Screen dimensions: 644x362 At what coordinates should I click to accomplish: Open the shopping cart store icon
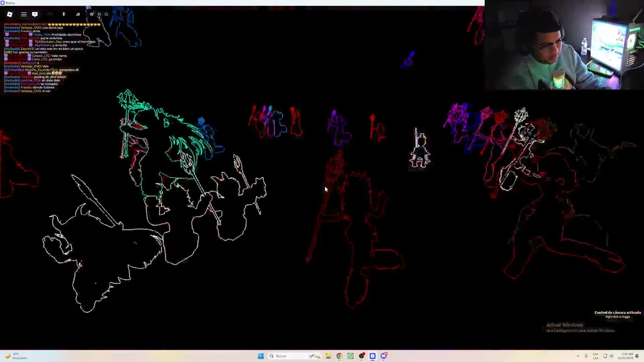tap(92, 14)
